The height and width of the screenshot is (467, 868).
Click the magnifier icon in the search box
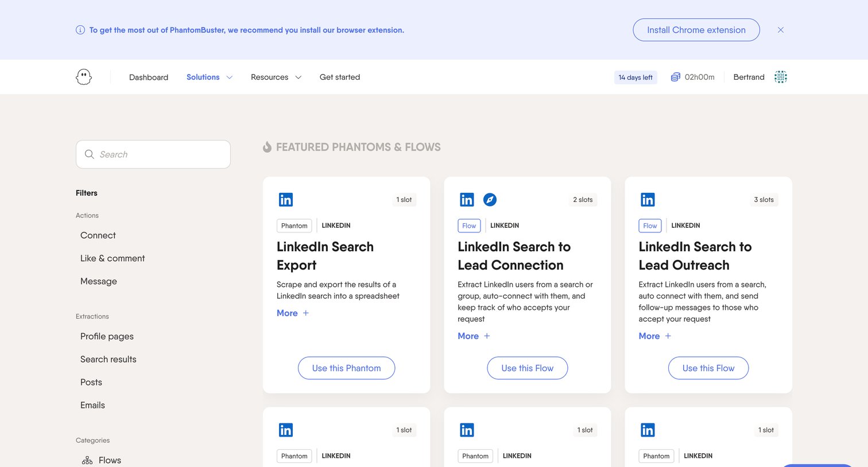[90, 154]
